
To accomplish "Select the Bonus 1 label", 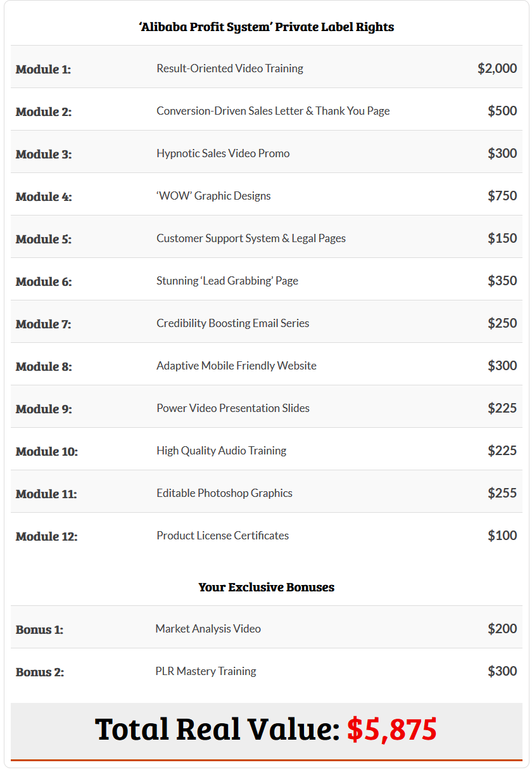I will tap(39, 629).
